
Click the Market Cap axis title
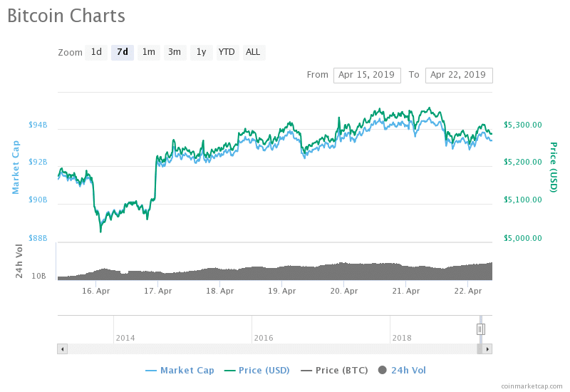pyautogui.click(x=16, y=167)
